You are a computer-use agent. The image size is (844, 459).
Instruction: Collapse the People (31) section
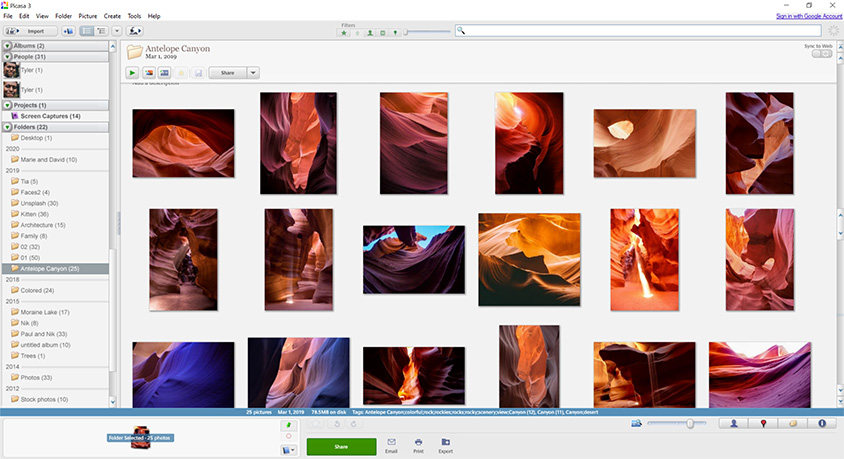pos(8,57)
